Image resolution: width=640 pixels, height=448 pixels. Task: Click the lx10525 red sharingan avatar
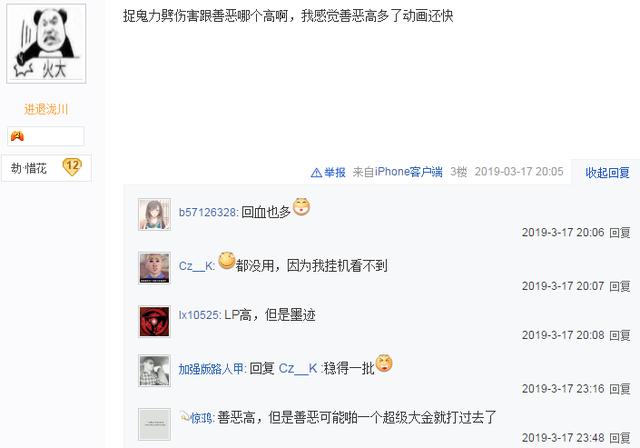(x=154, y=322)
